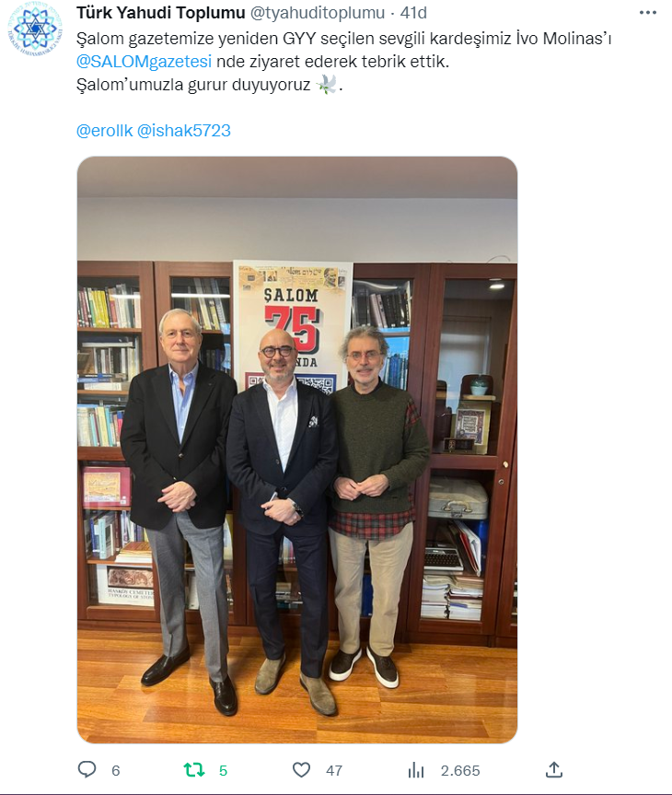
Task: Open the reply comment icon
Action: click(x=87, y=769)
